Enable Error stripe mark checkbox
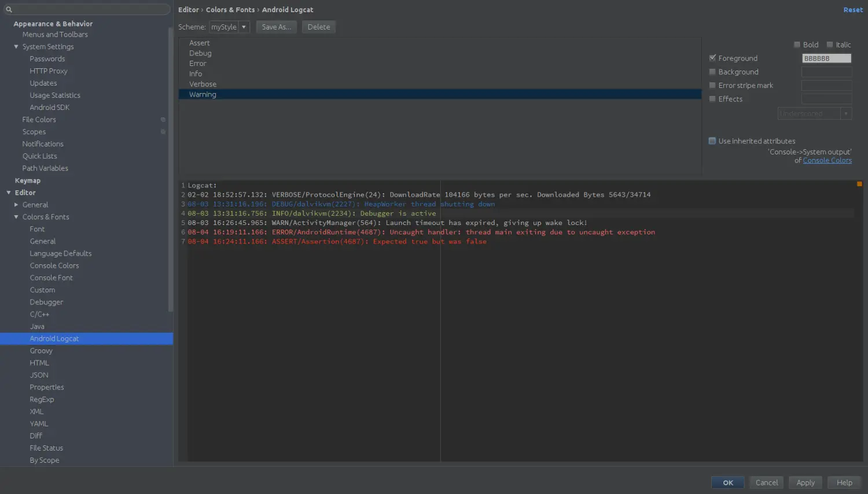This screenshot has width=868, height=494. point(712,85)
